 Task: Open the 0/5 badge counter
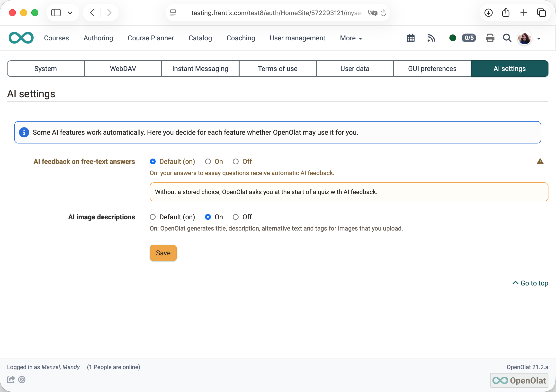point(469,38)
